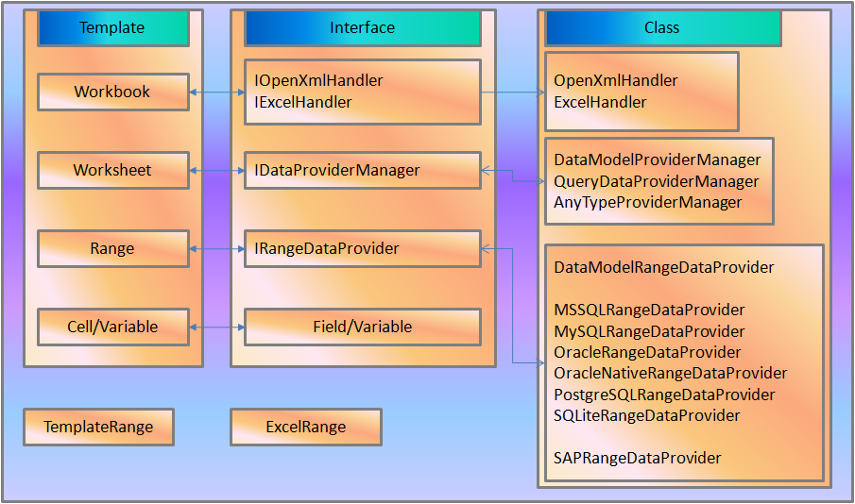This screenshot has height=504, width=855.
Task: Click the Worksheet box
Action: coord(113,171)
